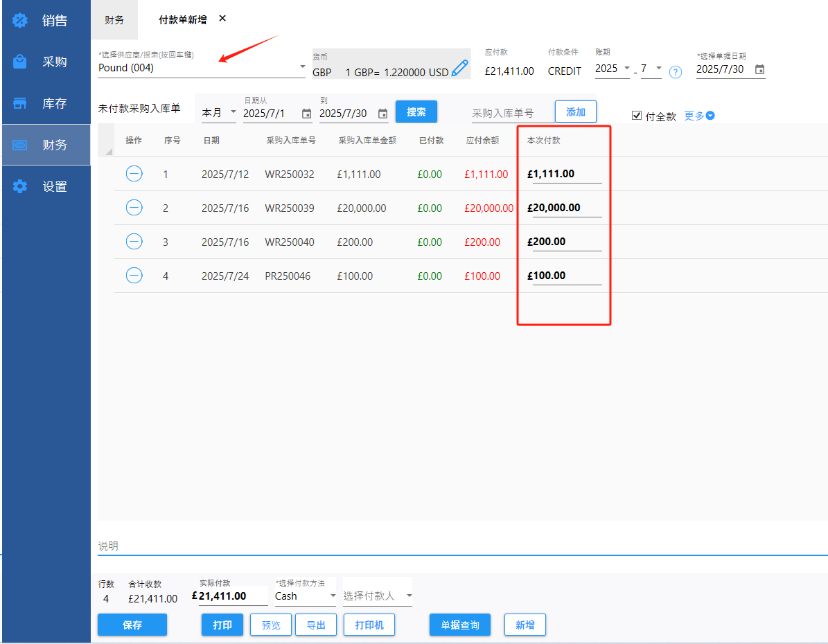This screenshot has height=644, width=828.
Task: Open the 库存 inventory sidebar icon
Action: point(20,104)
